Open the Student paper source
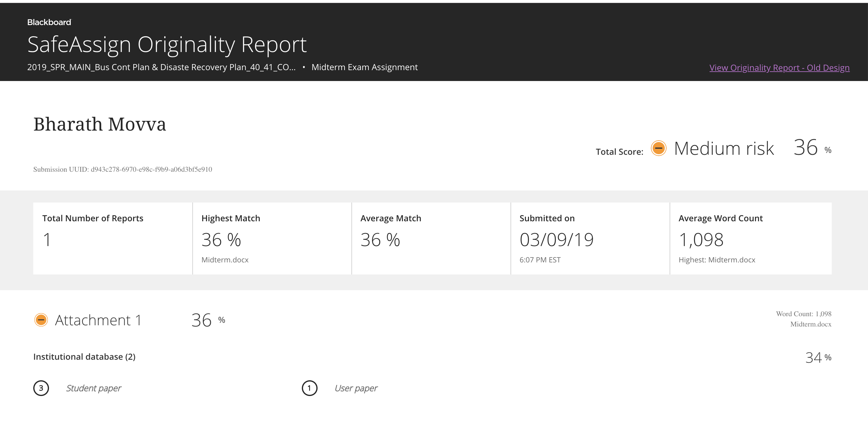The width and height of the screenshot is (868, 422). [93, 388]
